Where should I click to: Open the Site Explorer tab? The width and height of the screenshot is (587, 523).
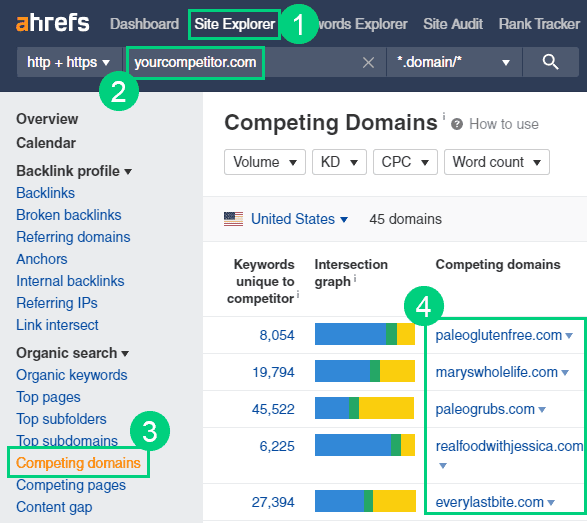(235, 24)
